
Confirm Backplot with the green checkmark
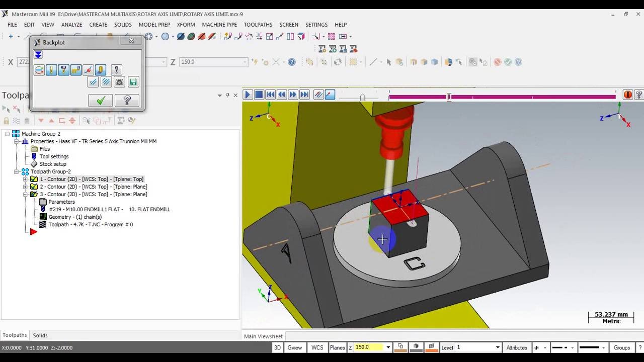(101, 101)
